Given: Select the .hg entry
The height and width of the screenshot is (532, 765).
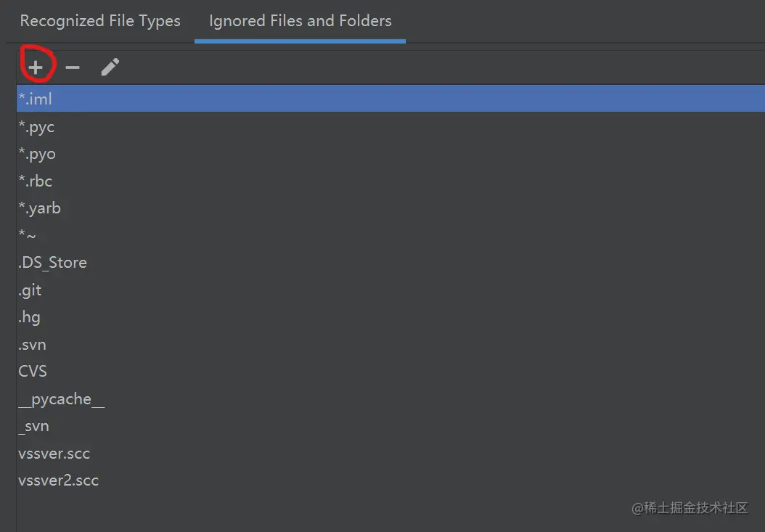Looking at the screenshot, I should click(390, 317).
